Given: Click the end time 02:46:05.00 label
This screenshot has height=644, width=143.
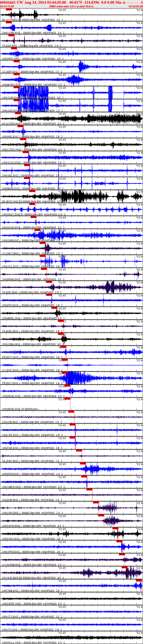Looking at the screenshot, I should click(136, 6).
